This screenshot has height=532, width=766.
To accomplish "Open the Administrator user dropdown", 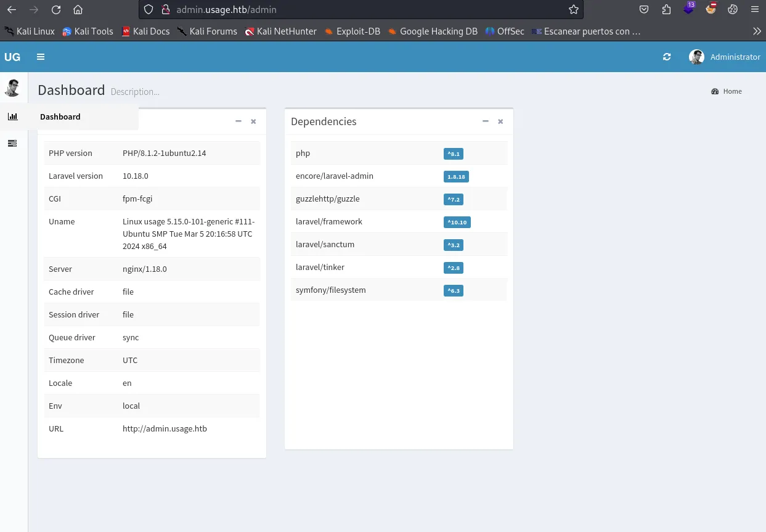I will (x=725, y=57).
